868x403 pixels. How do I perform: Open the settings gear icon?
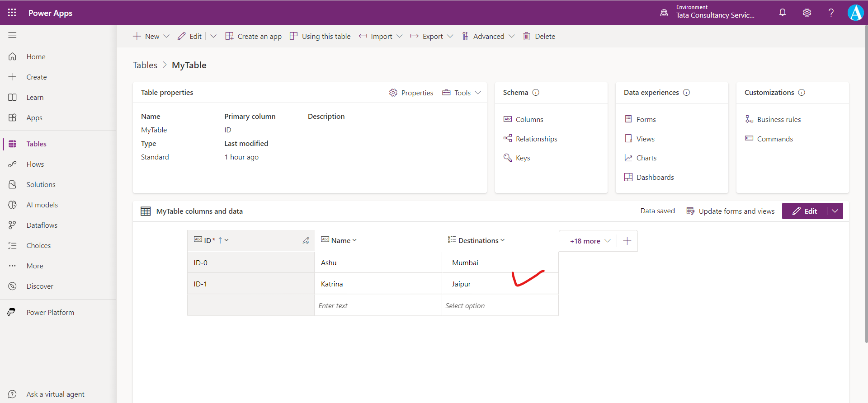[807, 13]
